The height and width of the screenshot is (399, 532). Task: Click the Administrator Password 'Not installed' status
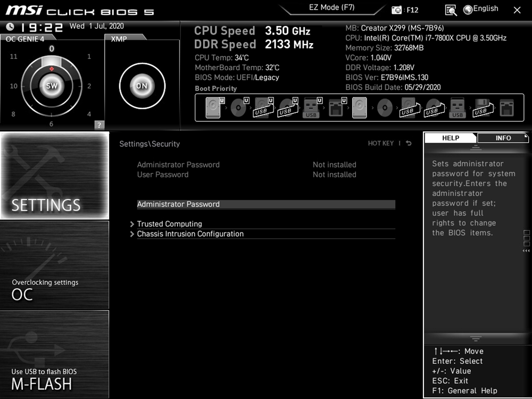tap(334, 164)
